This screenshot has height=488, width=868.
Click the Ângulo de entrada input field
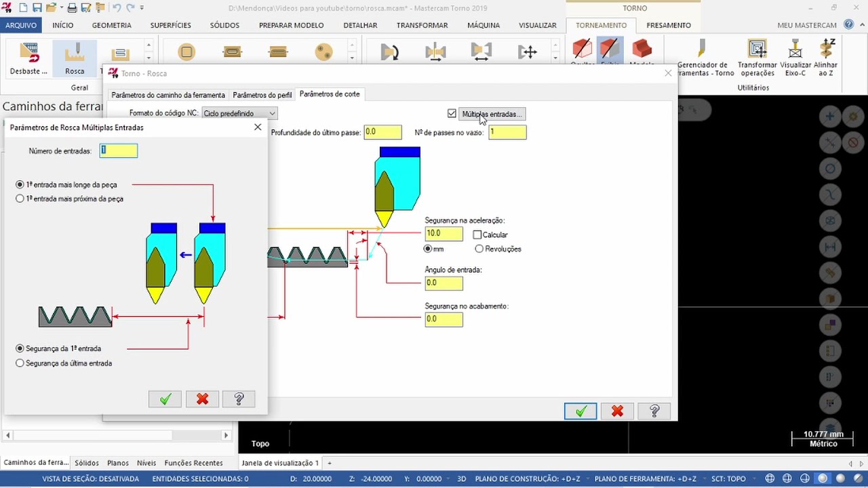(x=444, y=283)
